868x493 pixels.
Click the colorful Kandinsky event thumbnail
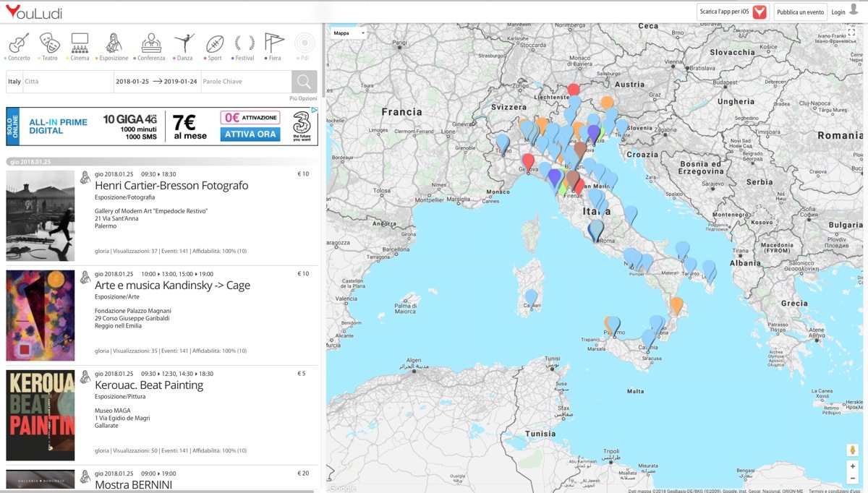41,315
